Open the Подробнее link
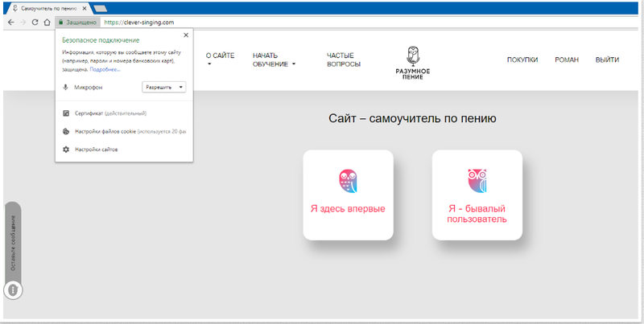Viewport: 644px width, 324px height. 105,70
